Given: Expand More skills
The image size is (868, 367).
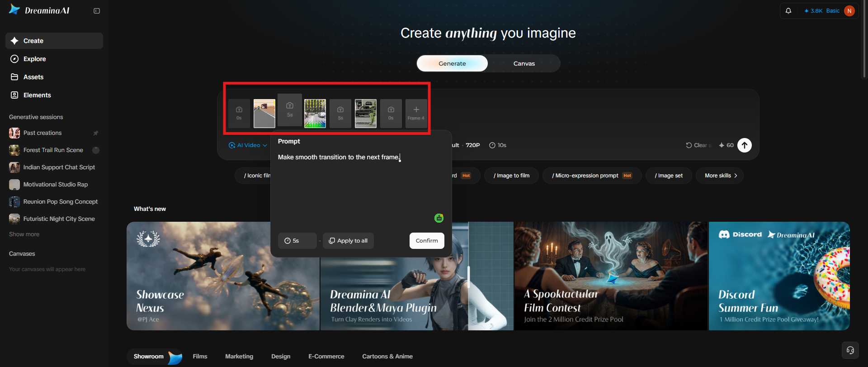Looking at the screenshot, I should click(x=720, y=176).
